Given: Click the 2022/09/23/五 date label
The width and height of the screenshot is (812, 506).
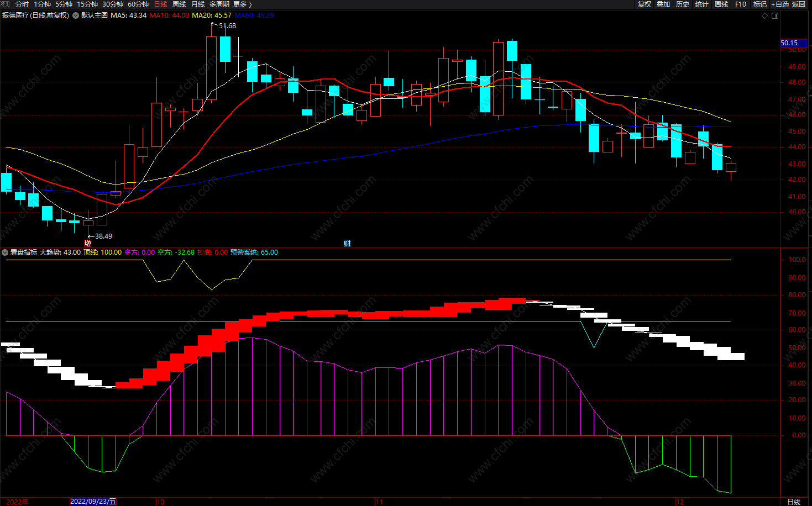Looking at the screenshot, I should tap(93, 502).
